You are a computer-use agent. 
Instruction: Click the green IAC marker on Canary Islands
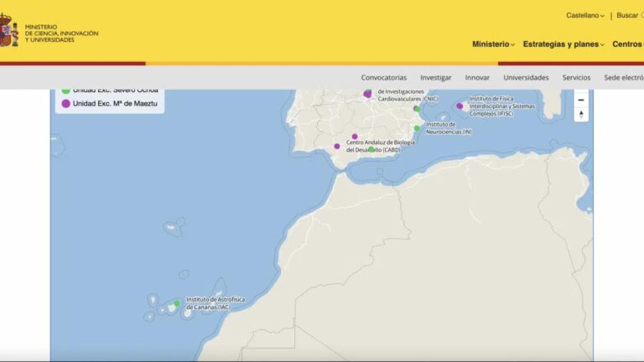tap(177, 303)
